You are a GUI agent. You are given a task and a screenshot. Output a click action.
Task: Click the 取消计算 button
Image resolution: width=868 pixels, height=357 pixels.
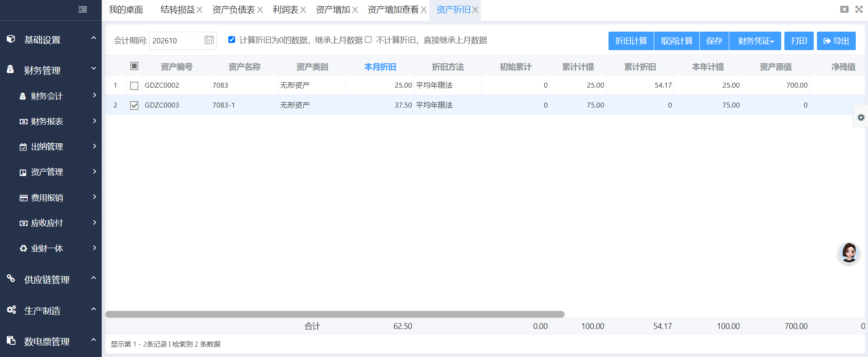pos(677,41)
